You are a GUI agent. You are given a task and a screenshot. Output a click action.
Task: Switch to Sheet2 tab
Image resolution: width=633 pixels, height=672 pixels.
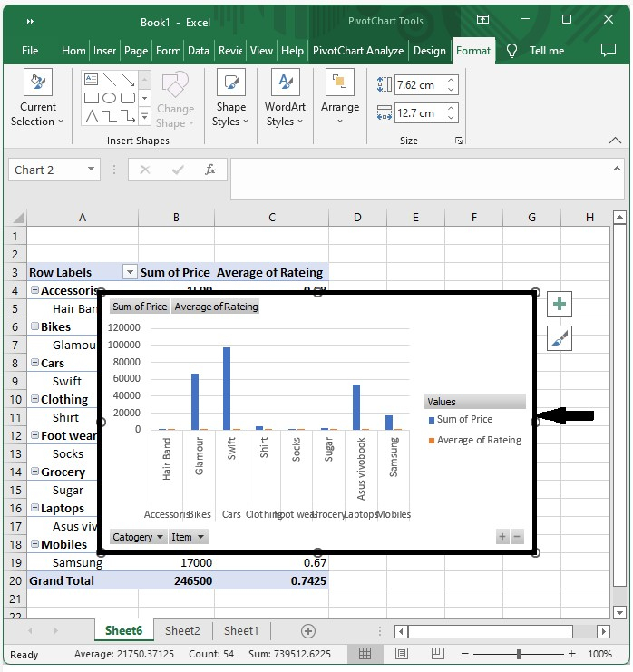pyautogui.click(x=182, y=631)
